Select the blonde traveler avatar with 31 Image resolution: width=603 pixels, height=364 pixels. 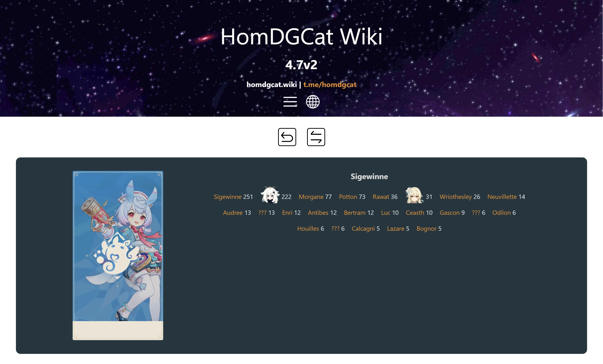(414, 195)
